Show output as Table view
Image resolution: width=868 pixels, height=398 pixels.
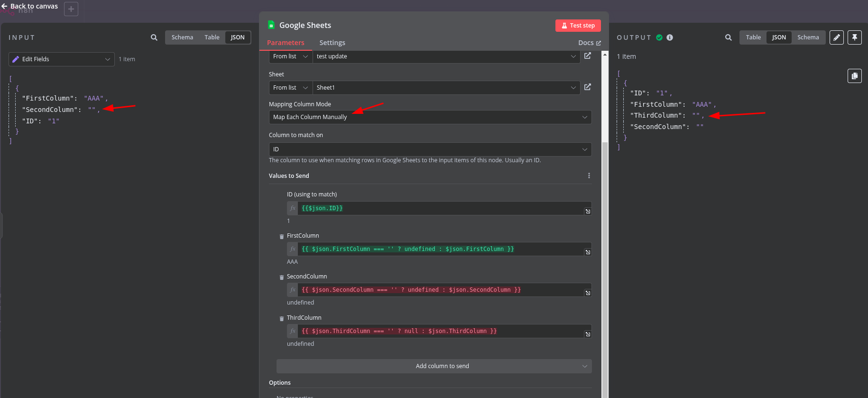point(753,37)
